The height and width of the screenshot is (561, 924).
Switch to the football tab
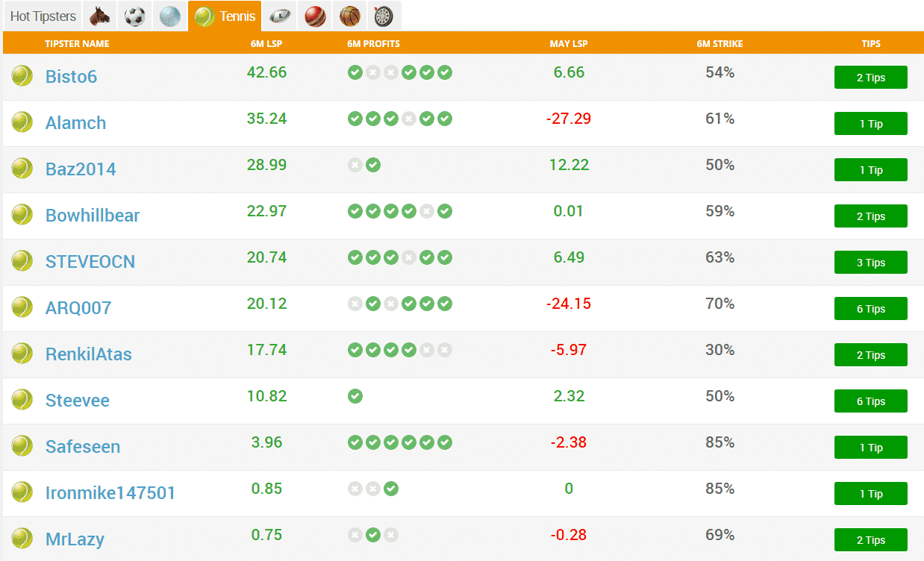point(134,16)
